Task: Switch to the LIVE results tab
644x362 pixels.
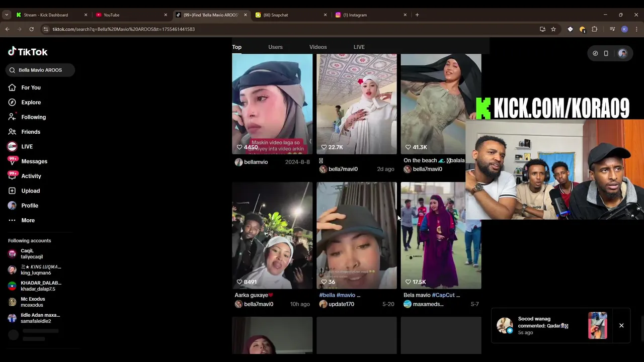Action: [359, 47]
